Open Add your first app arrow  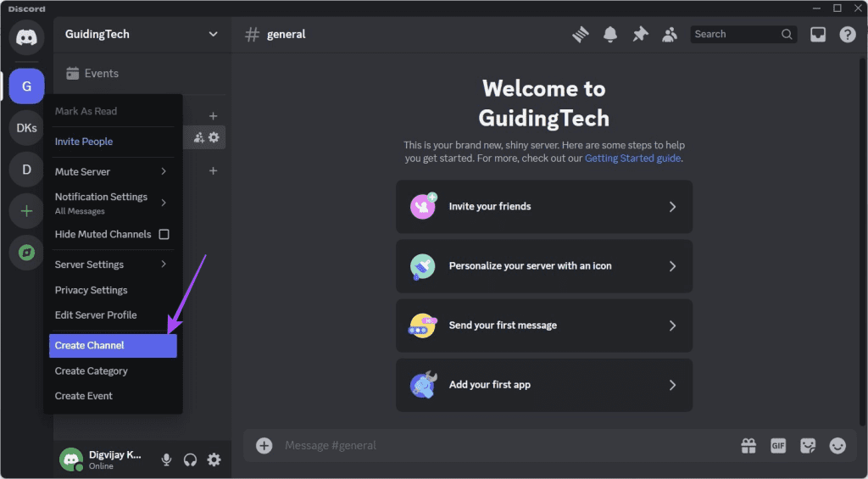pos(672,385)
